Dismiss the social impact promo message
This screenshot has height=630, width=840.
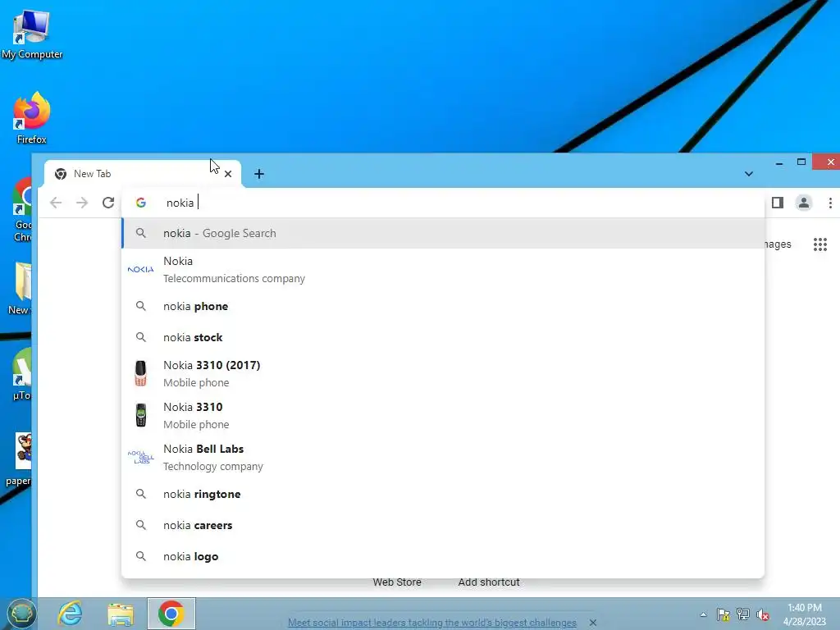coord(592,623)
